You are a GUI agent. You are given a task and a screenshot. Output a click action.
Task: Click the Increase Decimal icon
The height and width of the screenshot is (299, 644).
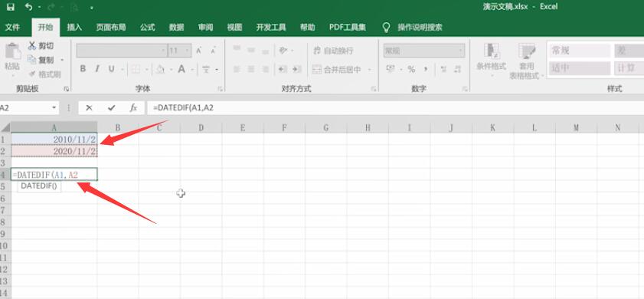443,69
